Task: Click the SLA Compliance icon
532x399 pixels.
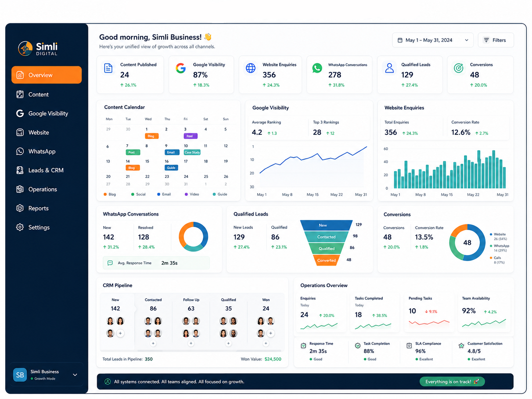Action: point(409,346)
